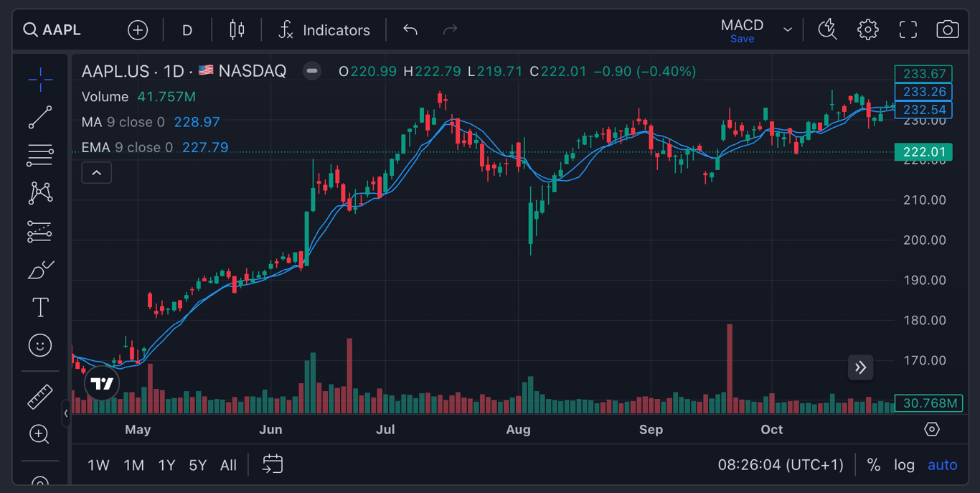The image size is (980, 493).
Task: Open the candlestick chart style menu
Action: (237, 30)
